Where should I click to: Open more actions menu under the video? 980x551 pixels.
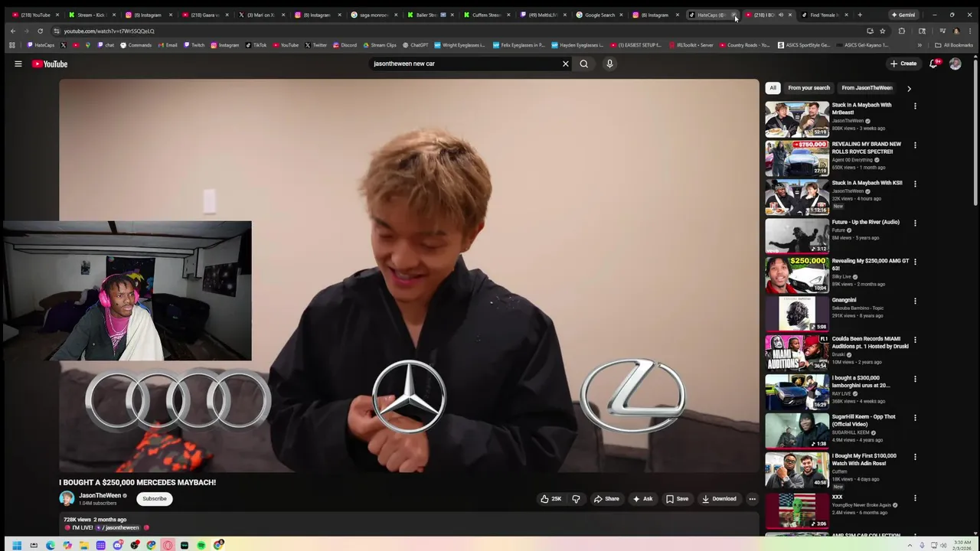click(x=752, y=499)
